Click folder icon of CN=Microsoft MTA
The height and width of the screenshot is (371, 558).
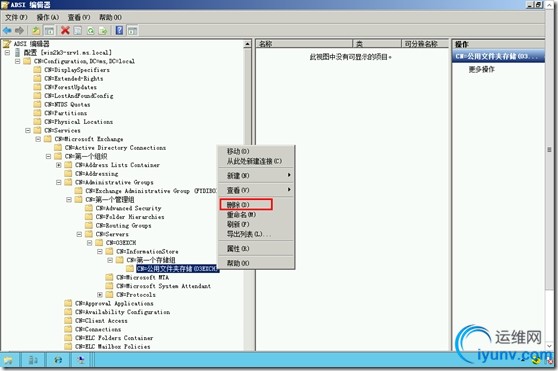(x=110, y=277)
